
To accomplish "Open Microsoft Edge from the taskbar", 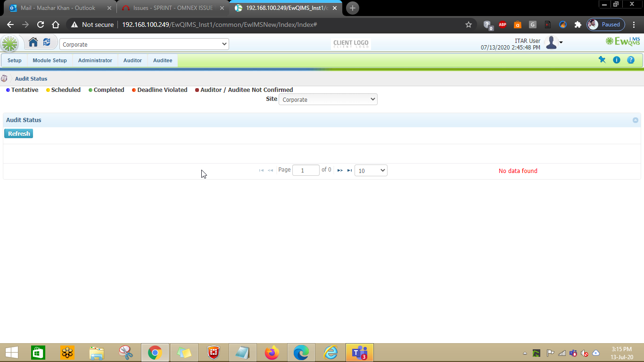I will click(301, 353).
